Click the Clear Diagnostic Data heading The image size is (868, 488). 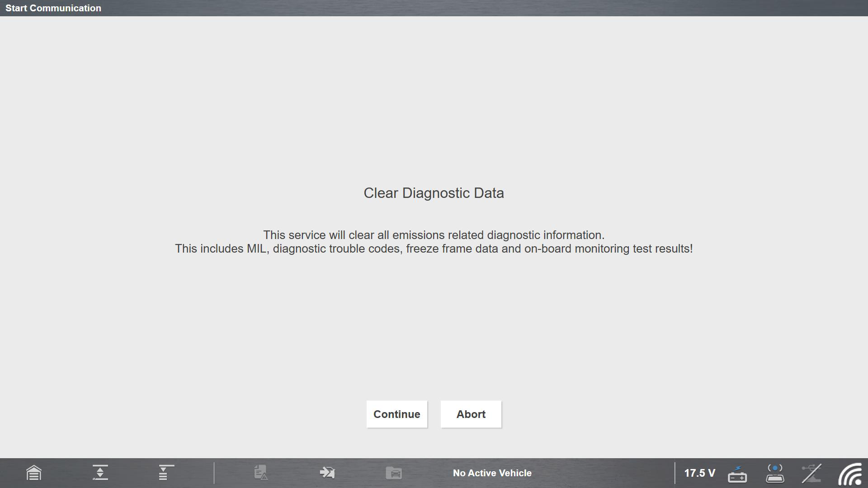click(x=434, y=193)
